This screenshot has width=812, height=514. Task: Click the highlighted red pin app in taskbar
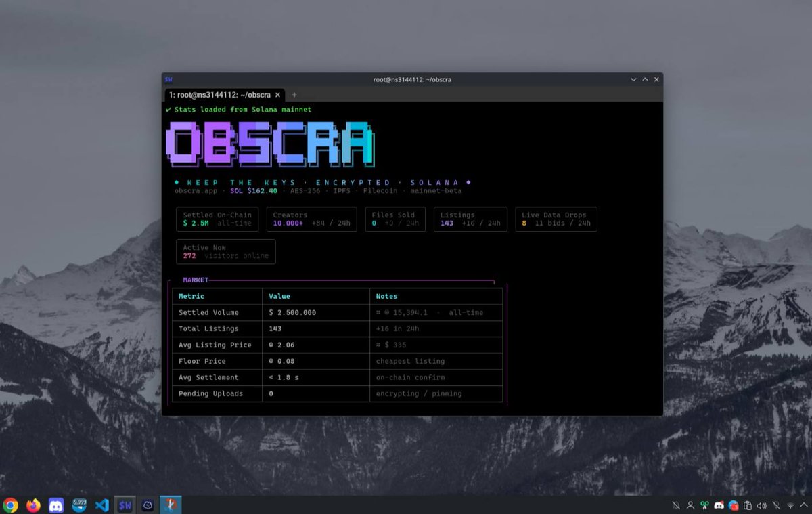point(171,505)
